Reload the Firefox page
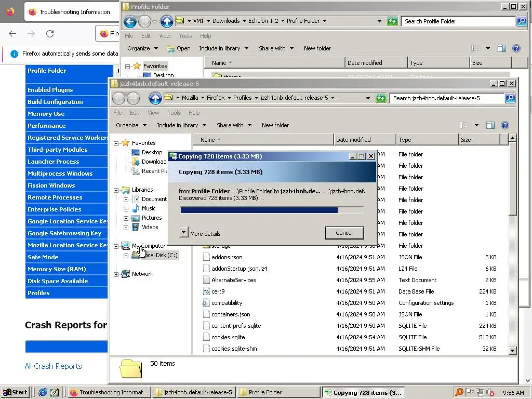 tap(50, 34)
